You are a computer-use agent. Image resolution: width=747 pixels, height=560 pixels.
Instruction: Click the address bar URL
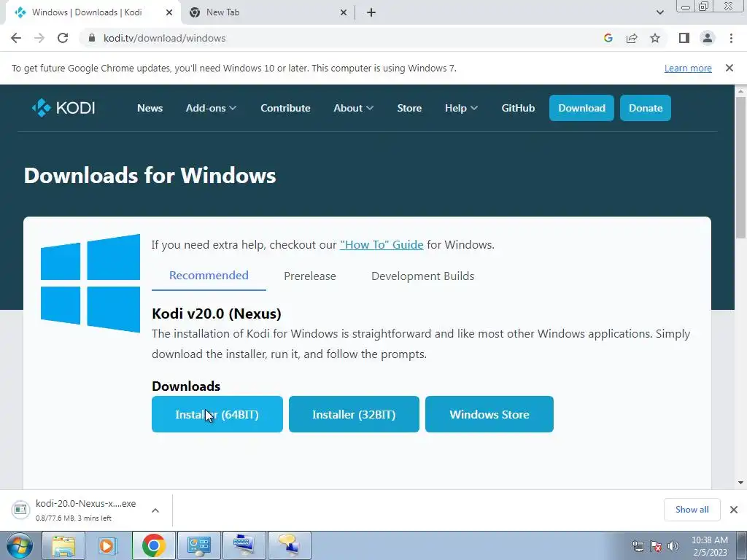pos(164,38)
